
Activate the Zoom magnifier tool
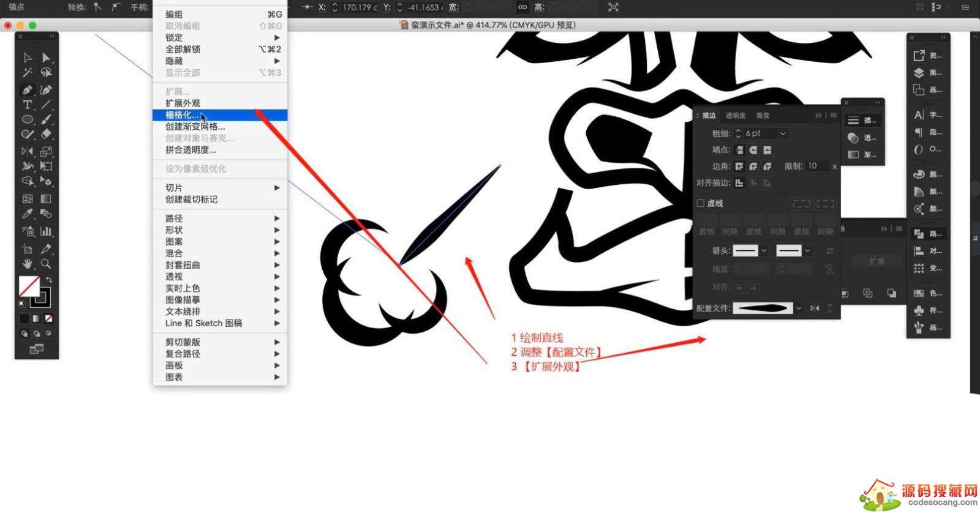click(46, 264)
